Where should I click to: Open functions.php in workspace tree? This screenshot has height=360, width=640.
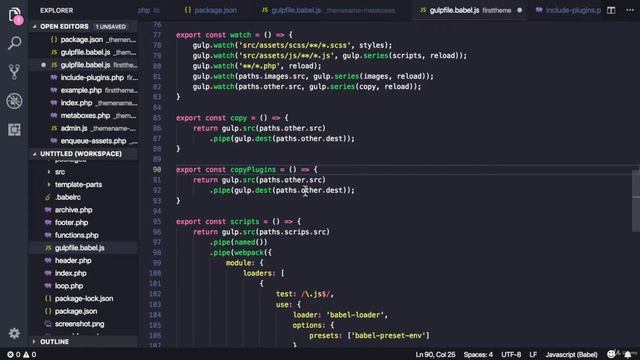(x=84, y=235)
